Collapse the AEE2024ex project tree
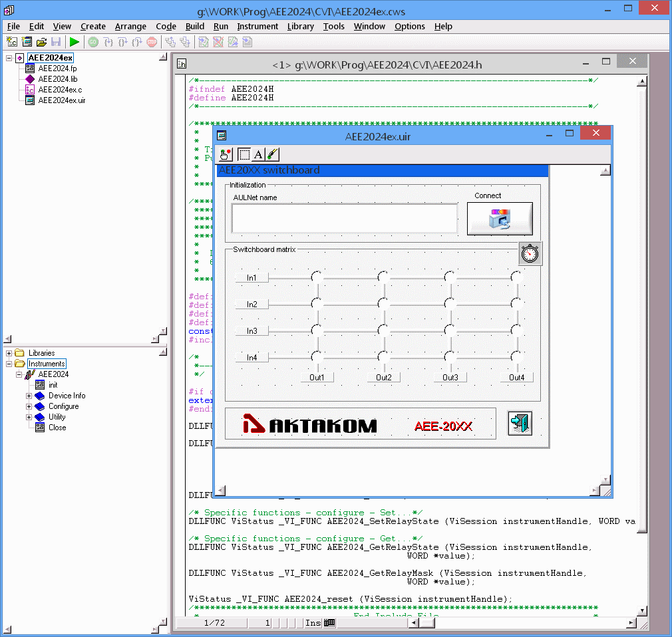Viewport: 672px width, 637px height. 9,58
